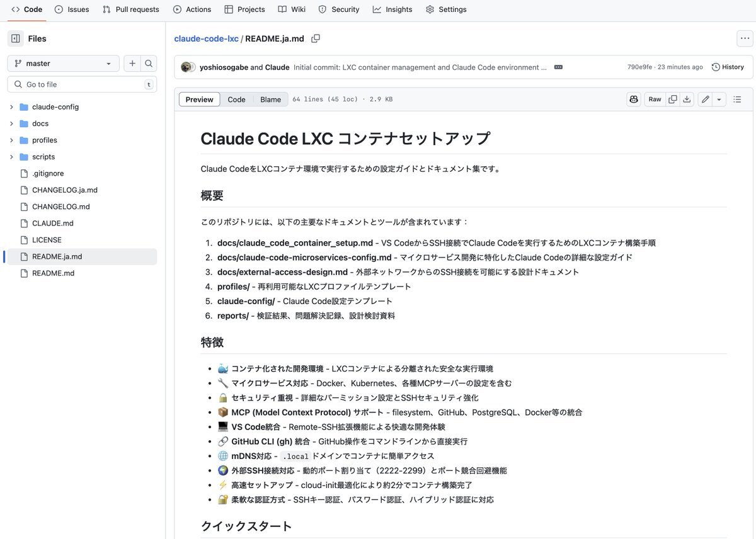Viewport: 756px width, 539px height.
Task: Open the outline list icon
Action: coord(737,99)
